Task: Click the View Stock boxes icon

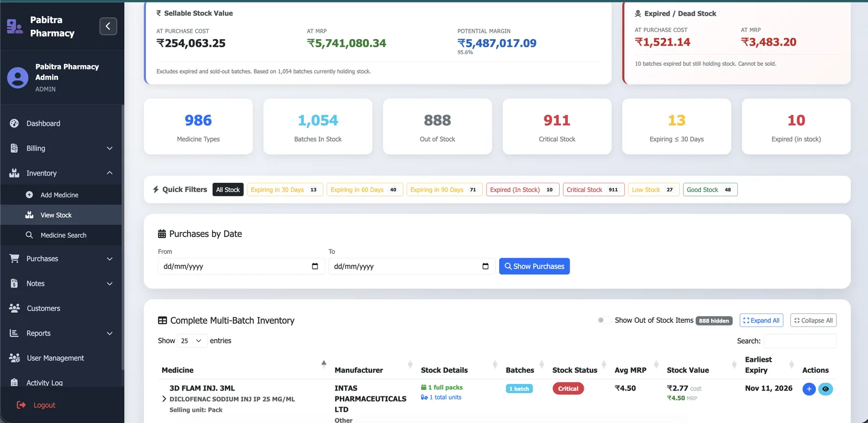Action: point(29,215)
